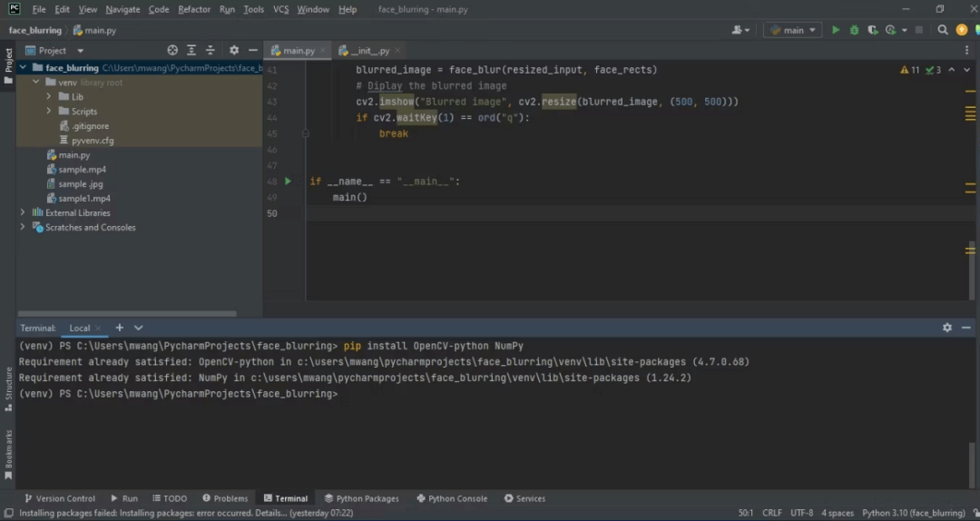980x521 pixels.
Task: Add a new terminal session tab
Action: (x=120, y=328)
